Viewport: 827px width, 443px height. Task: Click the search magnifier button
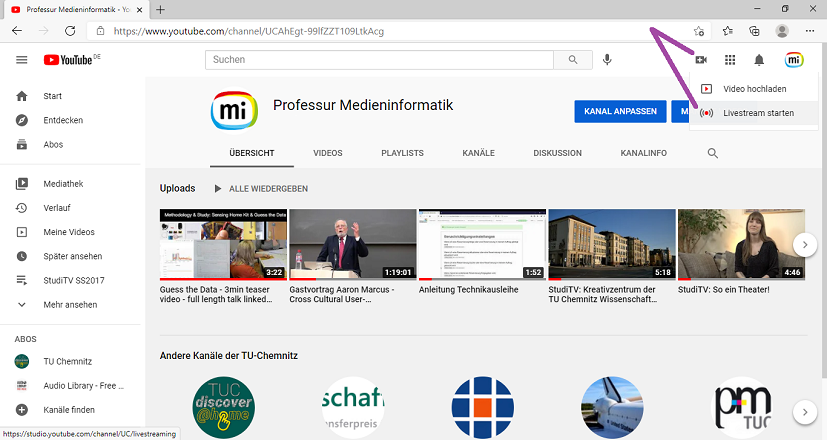point(573,60)
